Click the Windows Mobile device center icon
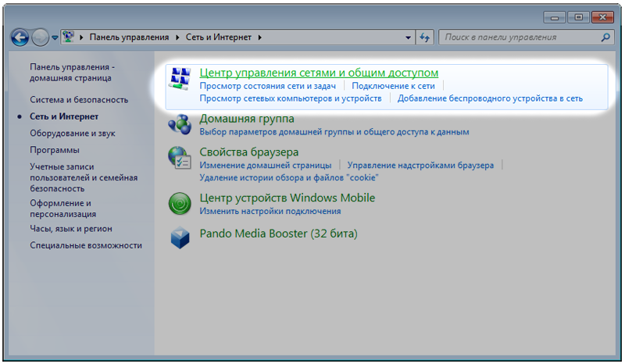The height and width of the screenshot is (364, 625). [x=180, y=204]
